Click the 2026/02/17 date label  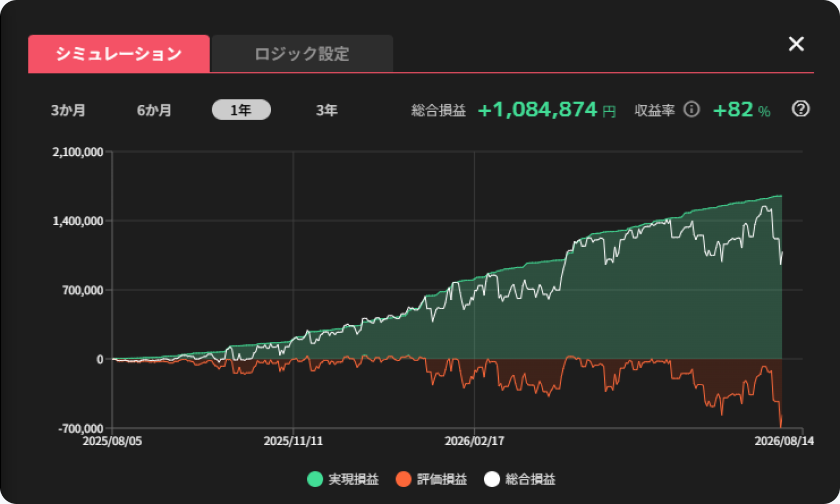[474, 441]
